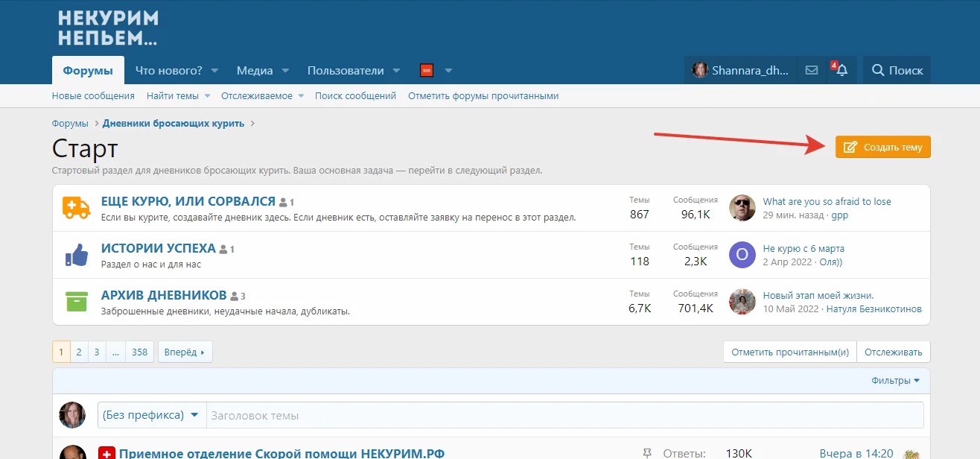Click the Натуля Безникотинов username link
980x459 pixels.
[x=874, y=309]
